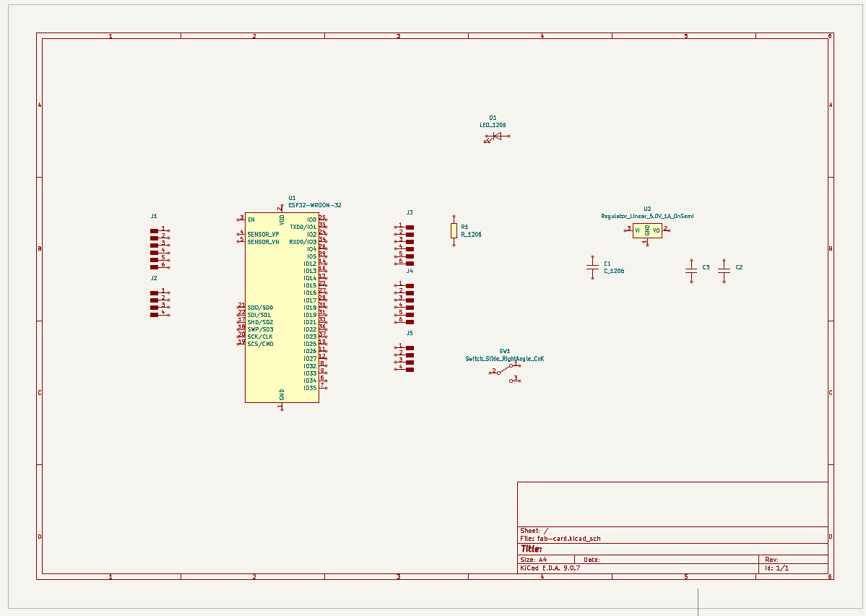Click the LED_1206 value text
The image size is (866, 616).
point(493,126)
